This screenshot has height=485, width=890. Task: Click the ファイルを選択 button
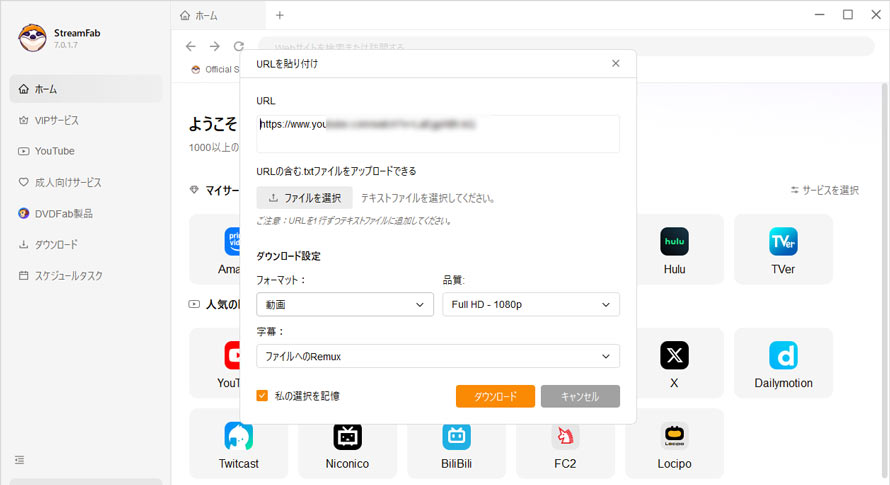[x=304, y=198]
